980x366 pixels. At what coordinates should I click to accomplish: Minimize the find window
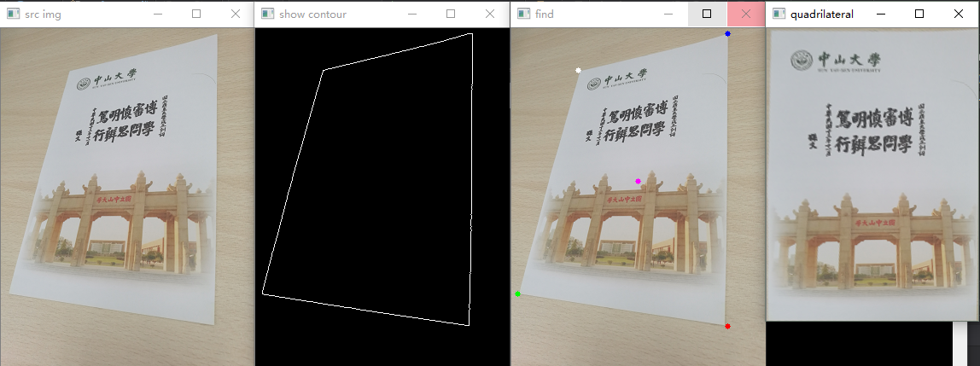point(668,14)
